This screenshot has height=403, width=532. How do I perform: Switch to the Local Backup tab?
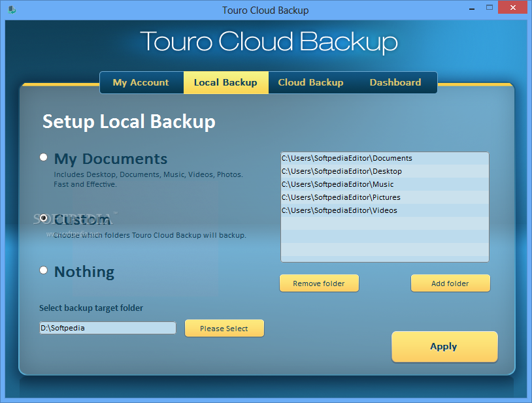pos(225,82)
